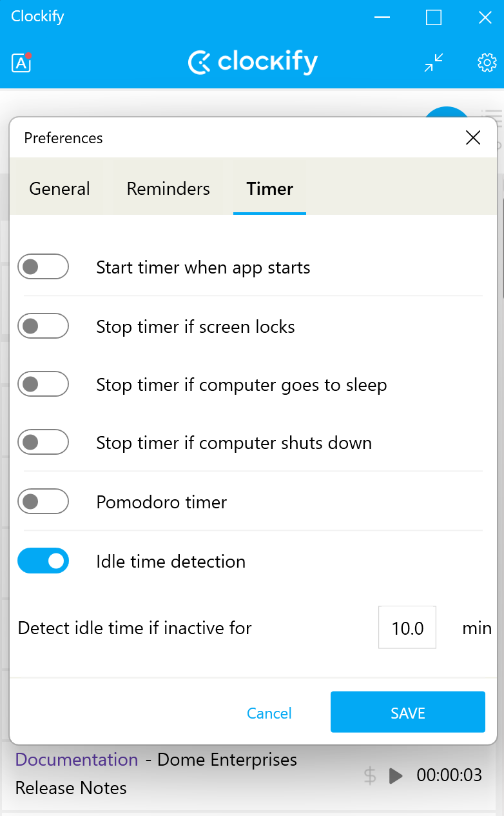Turn on the Pomodoro timer switch
The image size is (504, 816).
click(x=43, y=501)
